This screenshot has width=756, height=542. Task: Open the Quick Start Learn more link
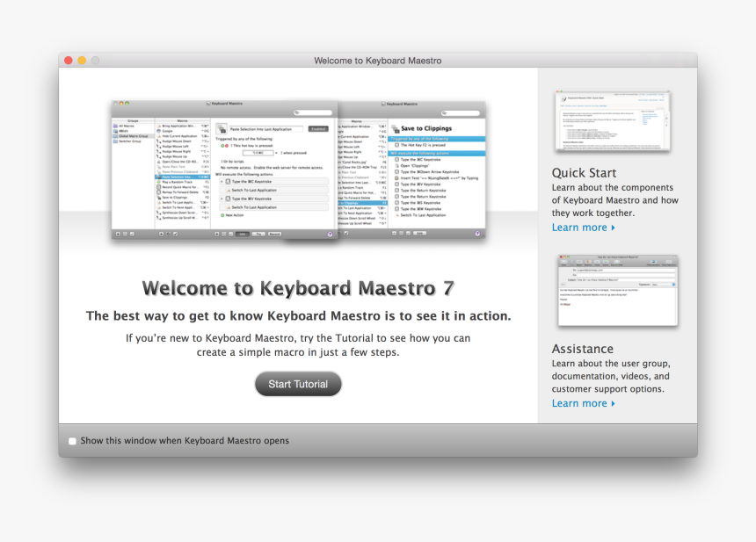584,228
